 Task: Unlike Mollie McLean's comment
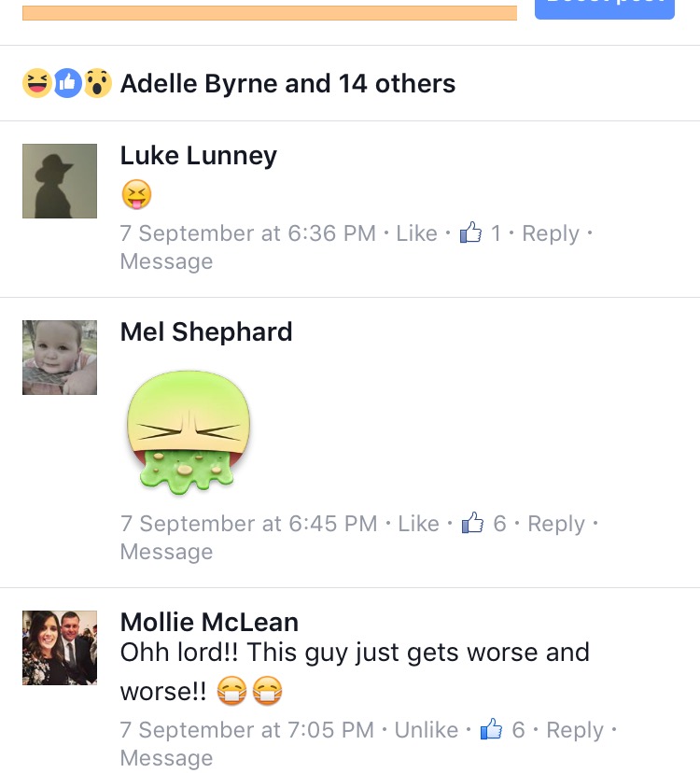427,730
